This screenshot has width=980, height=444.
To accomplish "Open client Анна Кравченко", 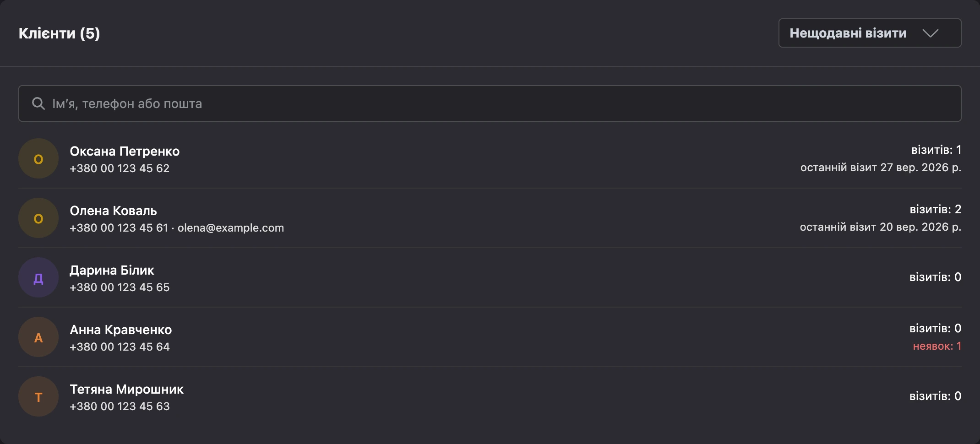I will click(490, 337).
